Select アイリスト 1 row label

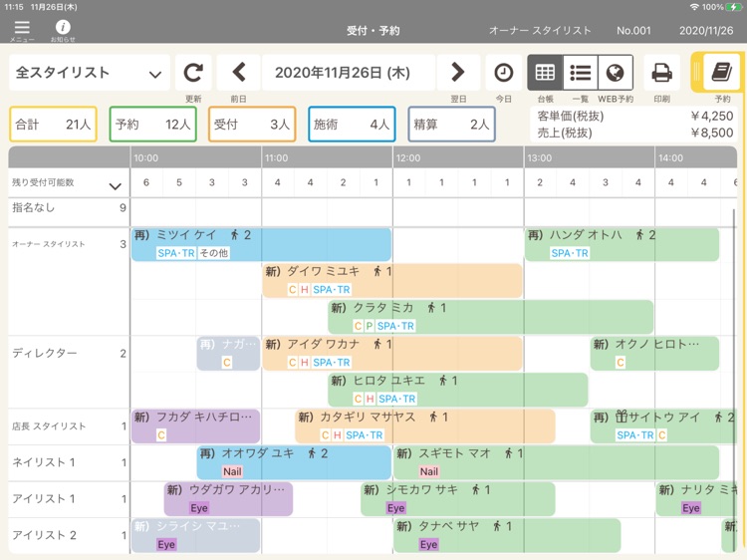[x=44, y=498]
